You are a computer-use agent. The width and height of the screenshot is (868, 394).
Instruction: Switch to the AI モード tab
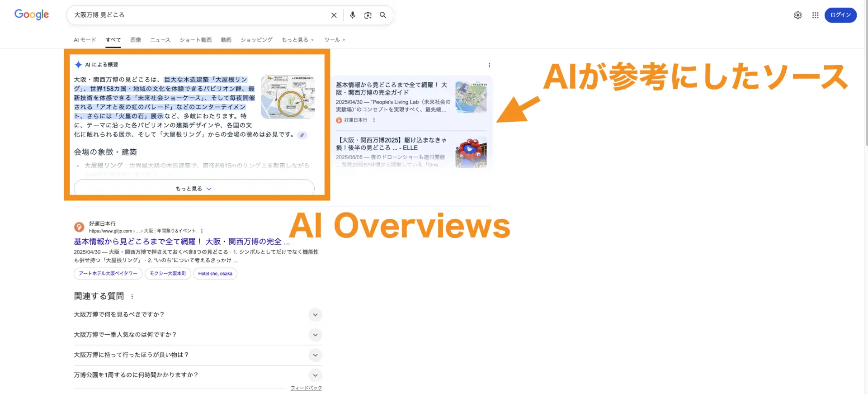85,40
